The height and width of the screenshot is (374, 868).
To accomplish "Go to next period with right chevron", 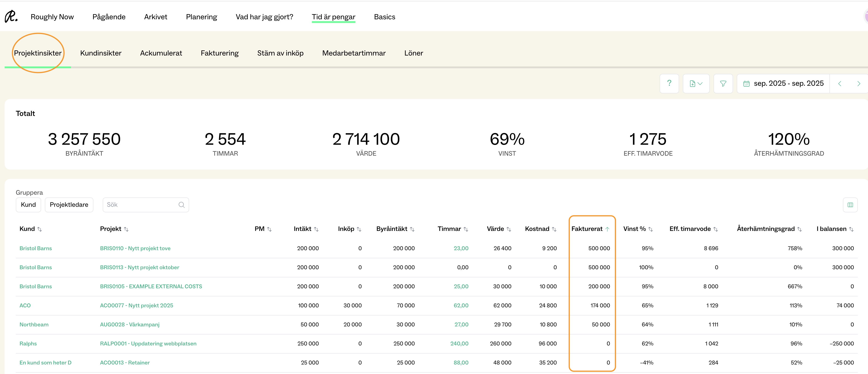I will point(858,84).
